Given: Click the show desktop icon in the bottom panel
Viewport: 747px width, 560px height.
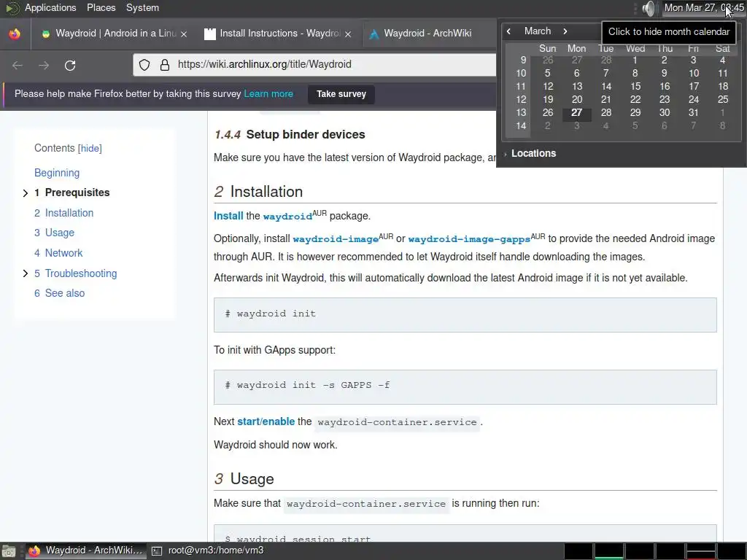Looking at the screenshot, I should (x=9, y=551).
